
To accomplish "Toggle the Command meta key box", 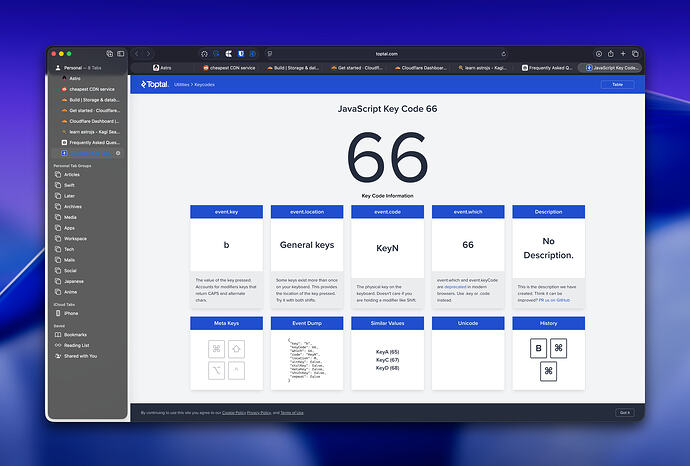I will click(215, 349).
